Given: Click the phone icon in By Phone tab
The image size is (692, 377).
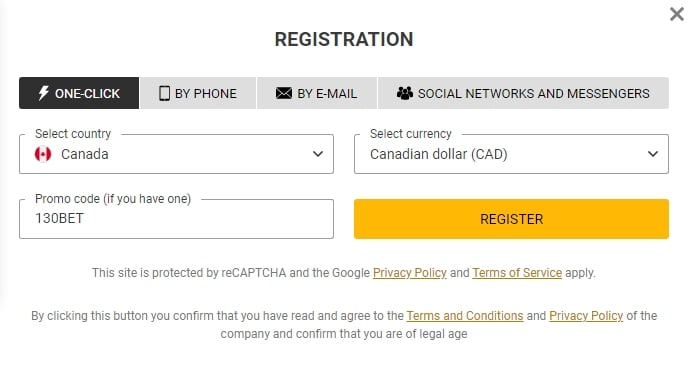Looking at the screenshot, I should pyautogui.click(x=164, y=93).
